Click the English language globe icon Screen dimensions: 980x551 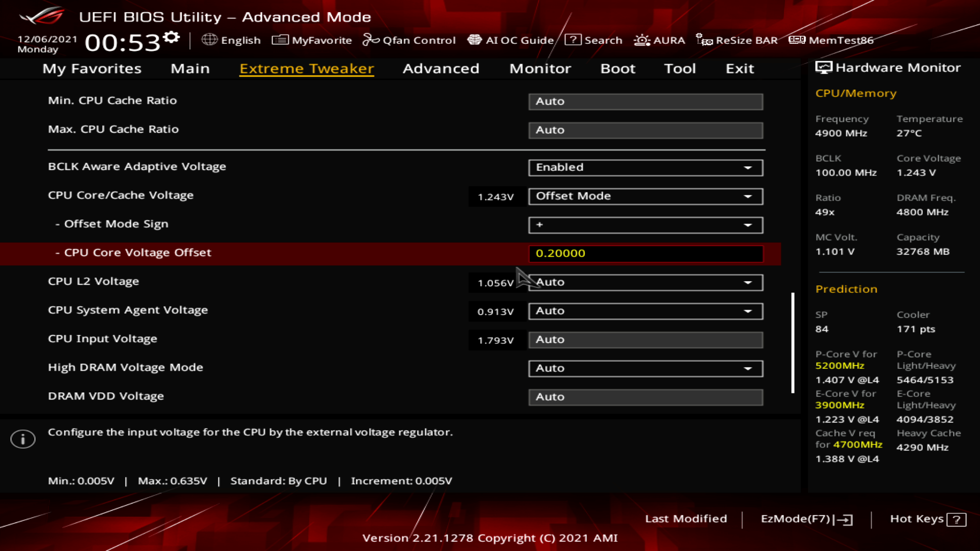209,40
